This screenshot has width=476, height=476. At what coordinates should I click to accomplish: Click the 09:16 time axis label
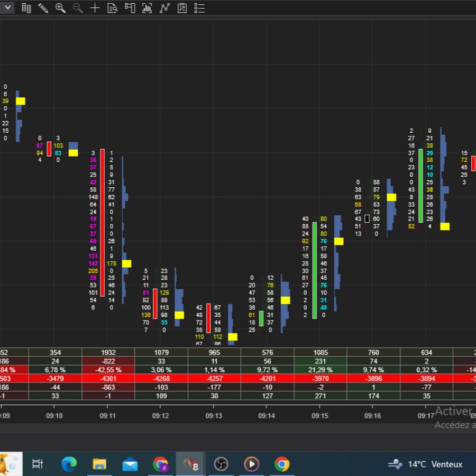(x=372, y=416)
